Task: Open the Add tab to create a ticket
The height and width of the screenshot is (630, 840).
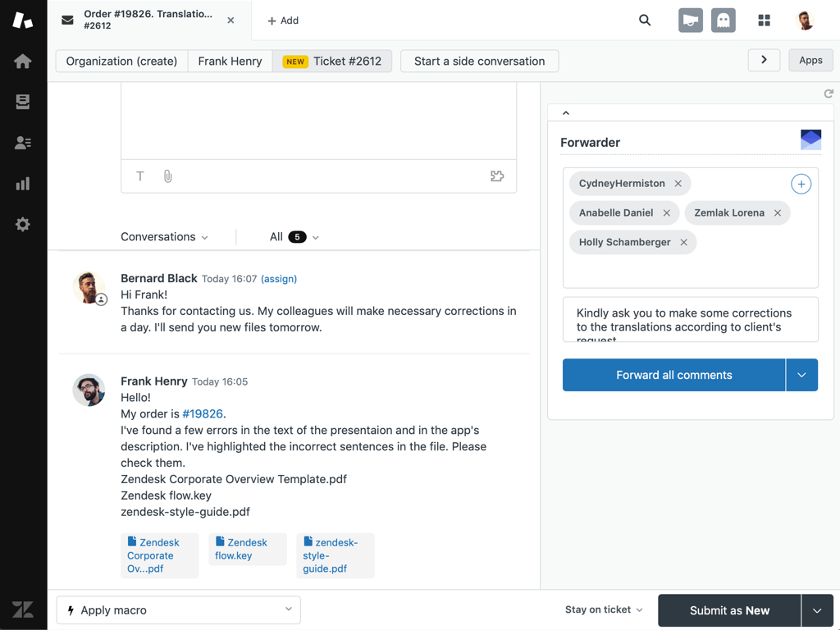Action: coord(282,20)
